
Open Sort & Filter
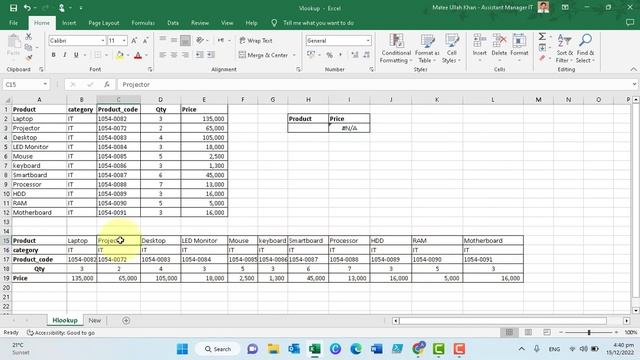point(564,48)
